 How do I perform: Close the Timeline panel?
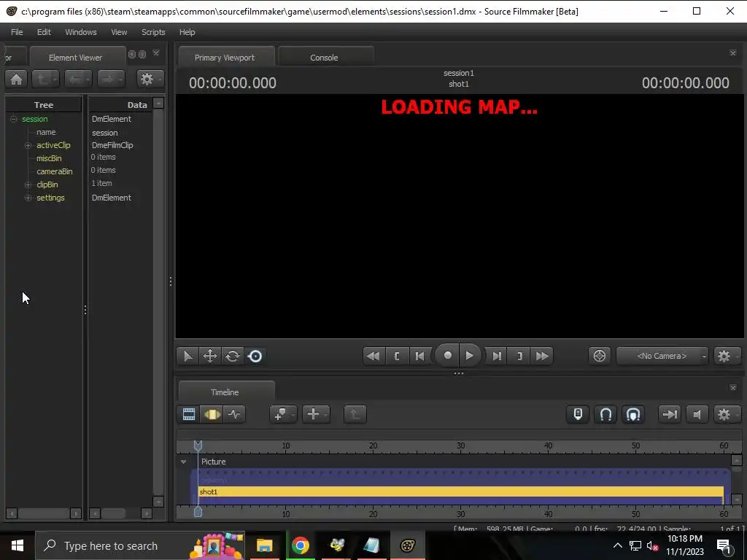pyautogui.click(x=733, y=388)
